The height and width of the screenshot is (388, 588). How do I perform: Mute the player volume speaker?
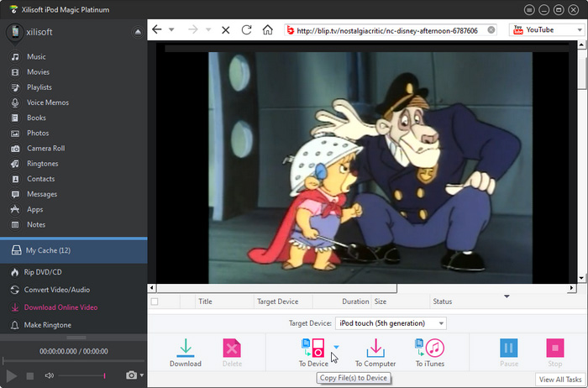tap(49, 375)
